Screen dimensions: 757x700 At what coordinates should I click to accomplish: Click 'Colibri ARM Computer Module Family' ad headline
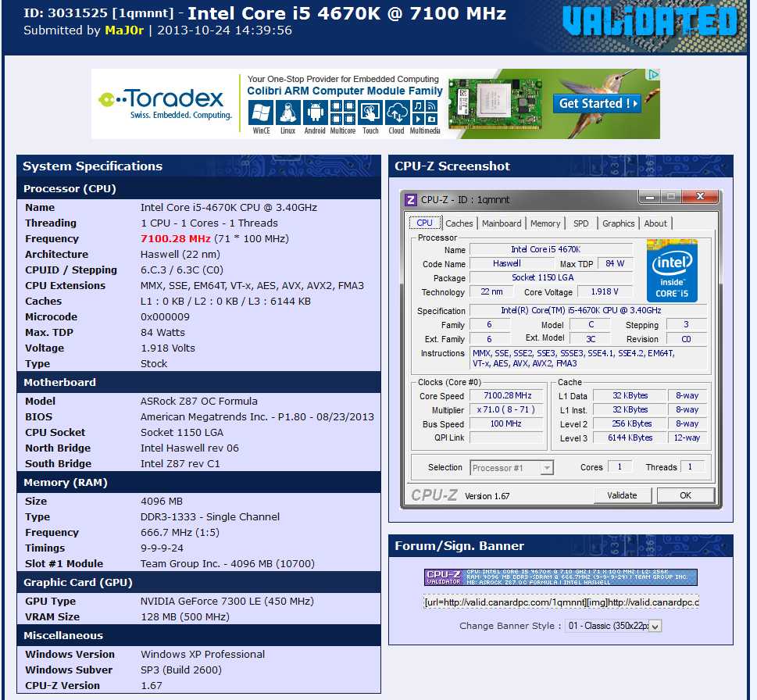point(345,91)
